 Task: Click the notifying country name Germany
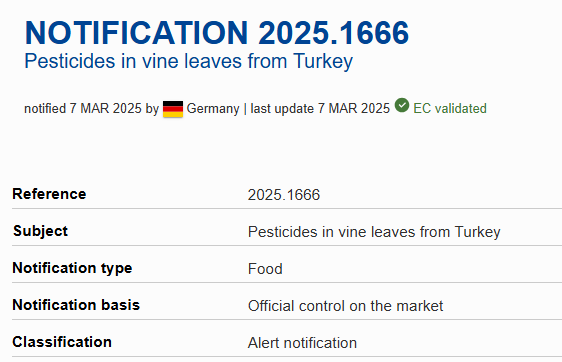coord(213,109)
